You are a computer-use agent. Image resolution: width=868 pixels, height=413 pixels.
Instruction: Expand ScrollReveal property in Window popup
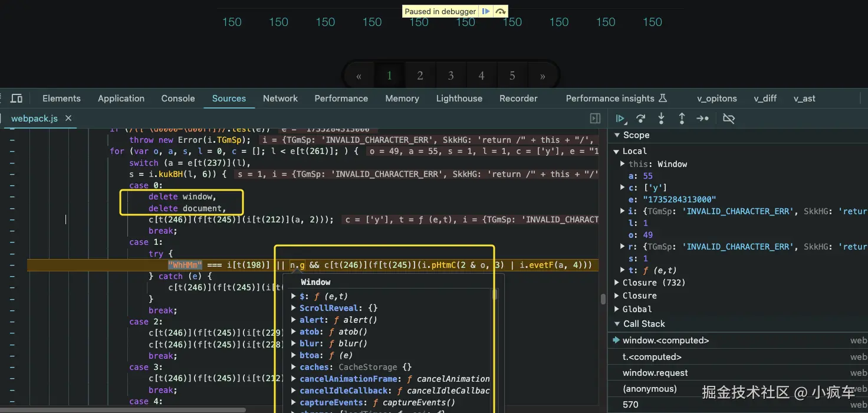294,308
